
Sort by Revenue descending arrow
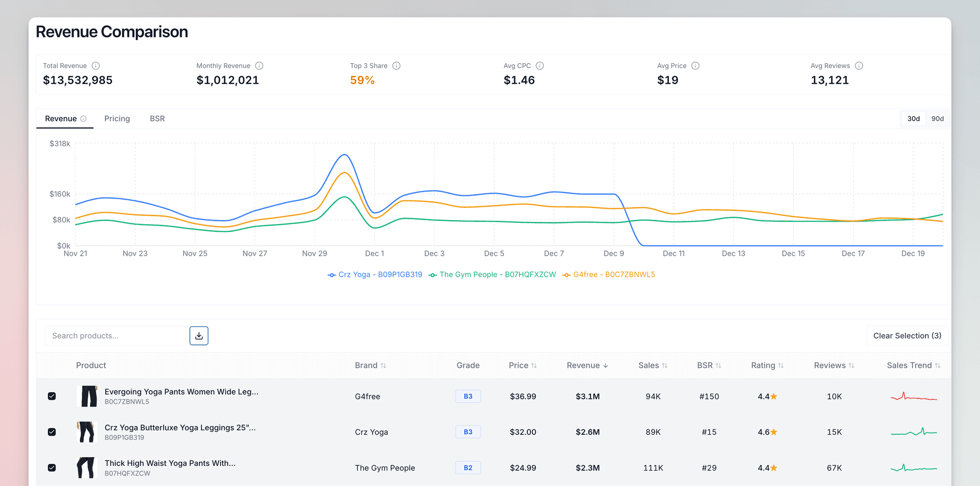click(x=606, y=365)
